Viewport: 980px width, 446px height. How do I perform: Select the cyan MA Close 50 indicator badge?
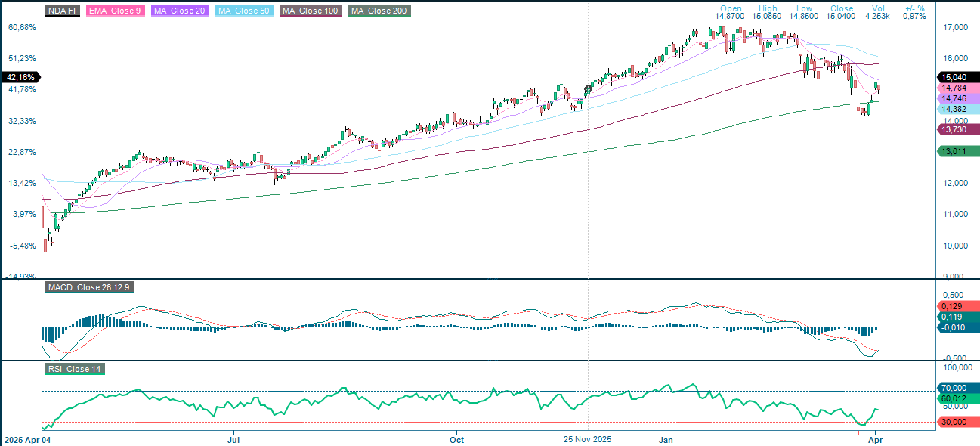coord(244,11)
